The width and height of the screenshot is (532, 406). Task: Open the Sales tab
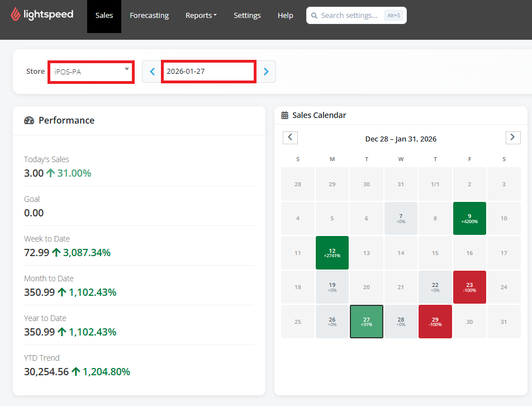click(104, 16)
